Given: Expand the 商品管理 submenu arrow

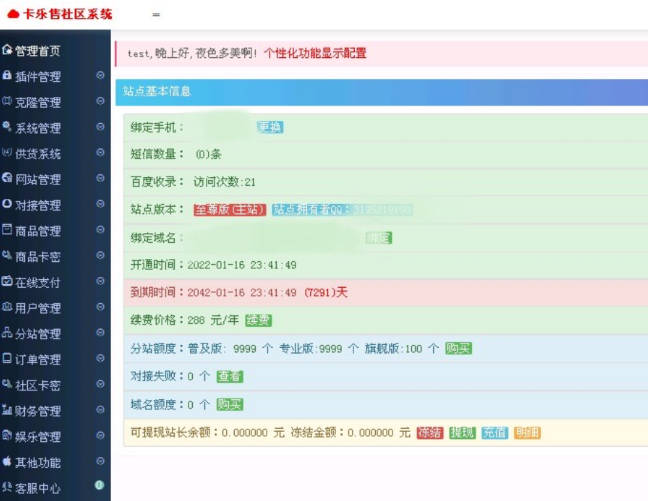Looking at the screenshot, I should pos(100,229).
